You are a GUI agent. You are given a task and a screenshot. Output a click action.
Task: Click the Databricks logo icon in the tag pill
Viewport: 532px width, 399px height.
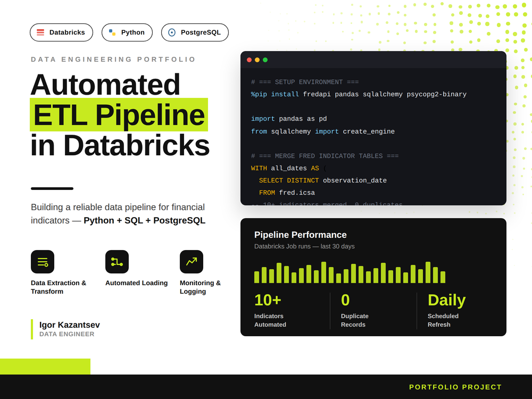pyautogui.click(x=40, y=32)
